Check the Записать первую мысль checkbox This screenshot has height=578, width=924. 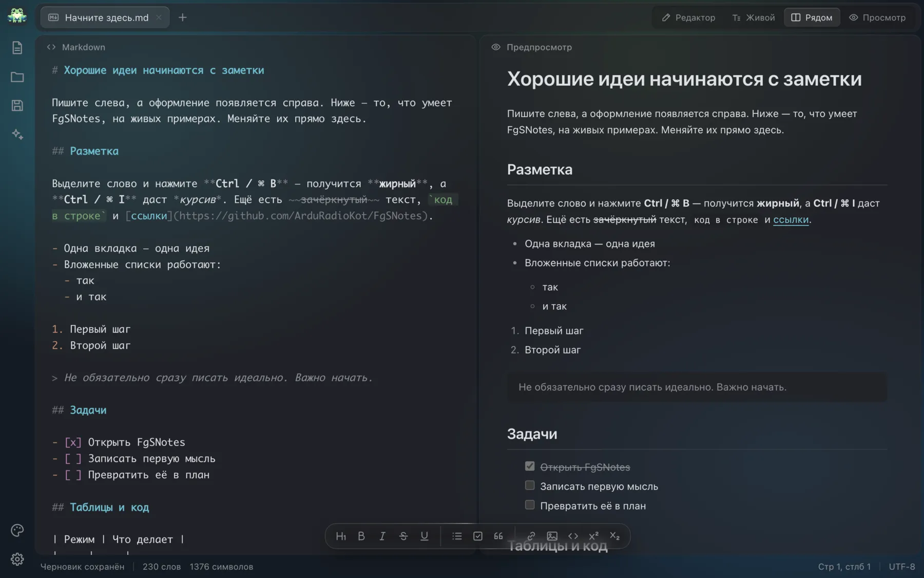point(530,486)
